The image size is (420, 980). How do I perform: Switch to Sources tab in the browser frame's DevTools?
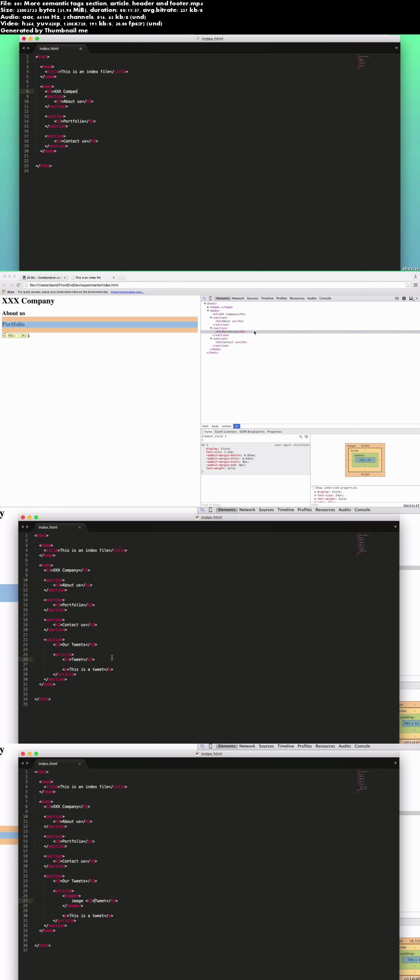[x=253, y=298]
